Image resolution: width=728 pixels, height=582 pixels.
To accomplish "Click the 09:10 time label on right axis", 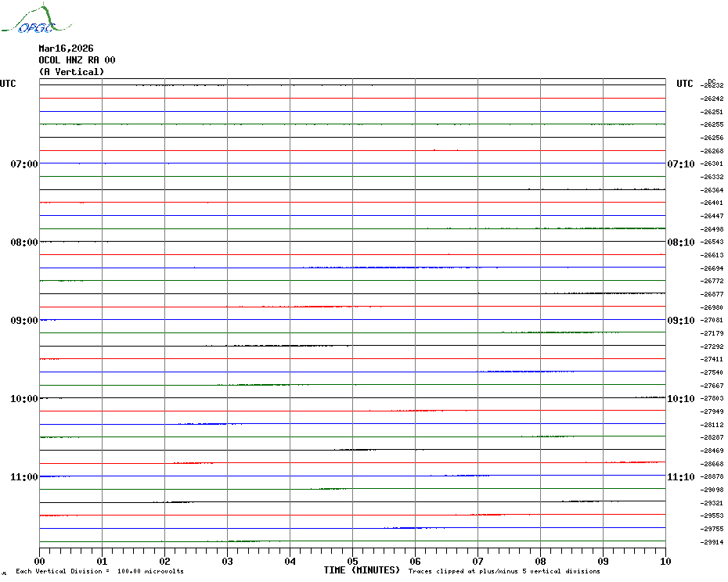I will [680, 321].
